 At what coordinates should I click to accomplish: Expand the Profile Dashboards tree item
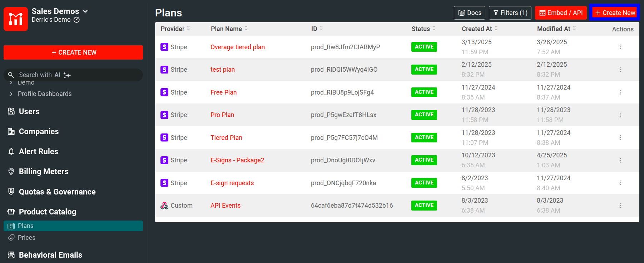click(x=11, y=94)
